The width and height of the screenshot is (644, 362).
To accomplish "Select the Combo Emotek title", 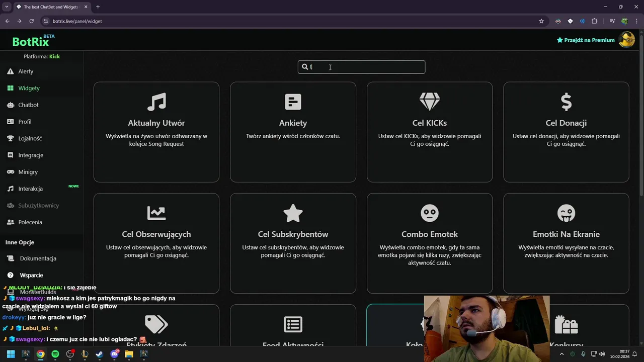I will click(430, 234).
